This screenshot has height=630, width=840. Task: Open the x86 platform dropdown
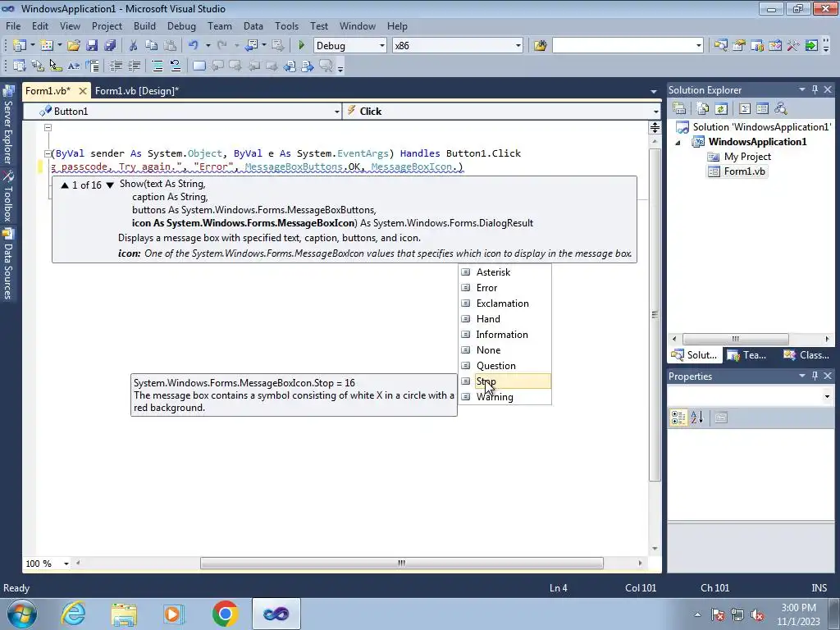(518, 46)
